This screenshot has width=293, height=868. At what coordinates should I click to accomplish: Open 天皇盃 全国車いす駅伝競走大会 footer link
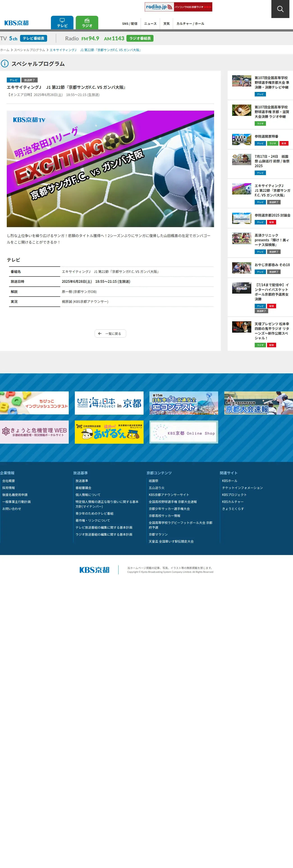click(x=171, y=541)
